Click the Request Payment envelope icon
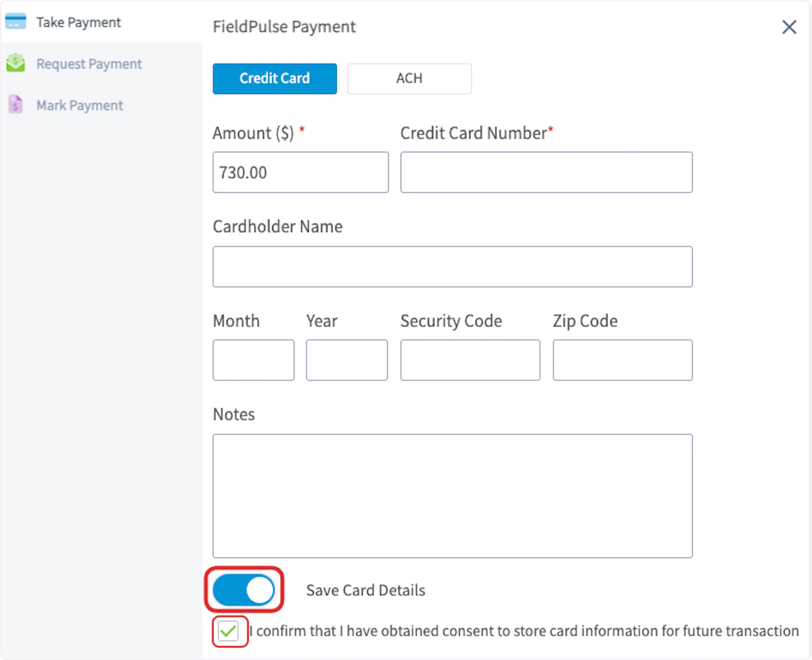 pyautogui.click(x=15, y=64)
